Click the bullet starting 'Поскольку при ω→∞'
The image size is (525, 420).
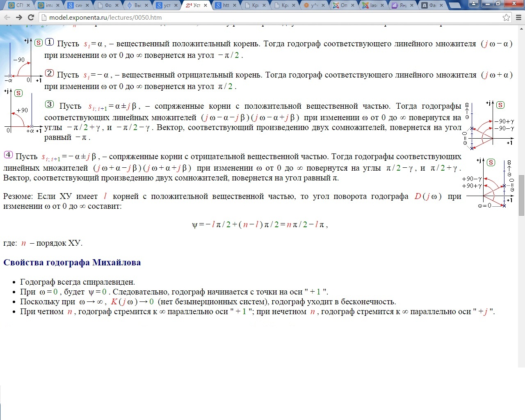click(x=208, y=301)
